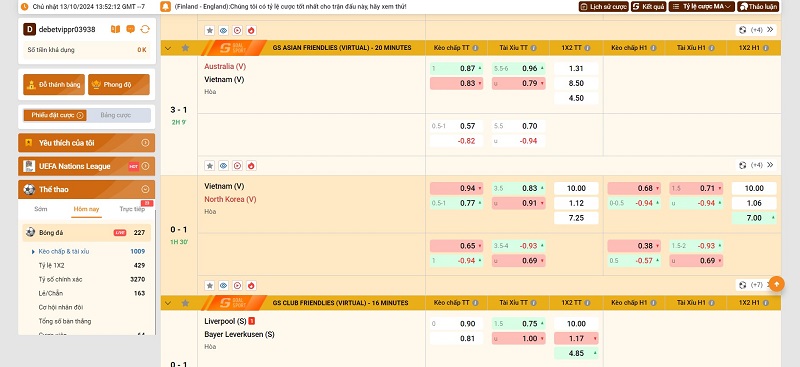Click the fire icon under Vietnam vs North Korea

(251, 285)
